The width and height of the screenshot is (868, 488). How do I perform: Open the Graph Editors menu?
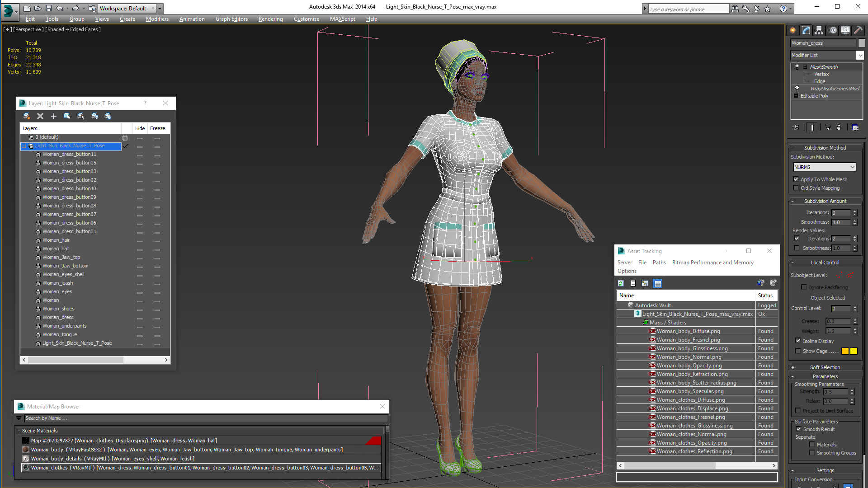231,19
